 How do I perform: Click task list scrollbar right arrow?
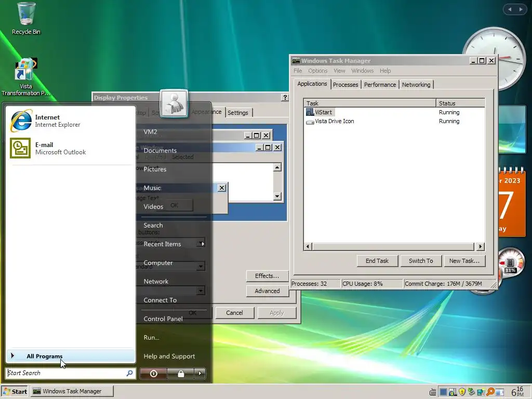coord(480,247)
